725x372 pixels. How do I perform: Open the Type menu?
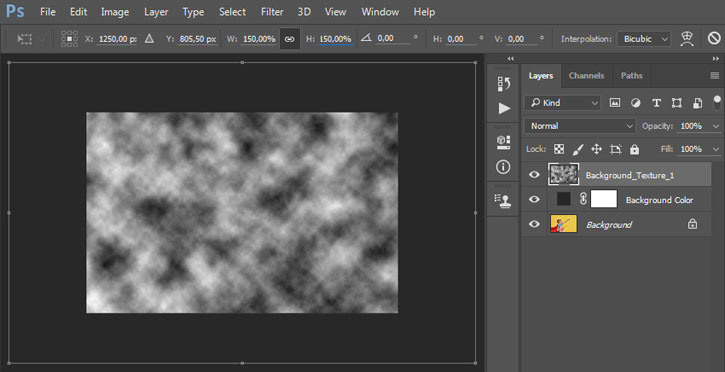[x=193, y=12]
